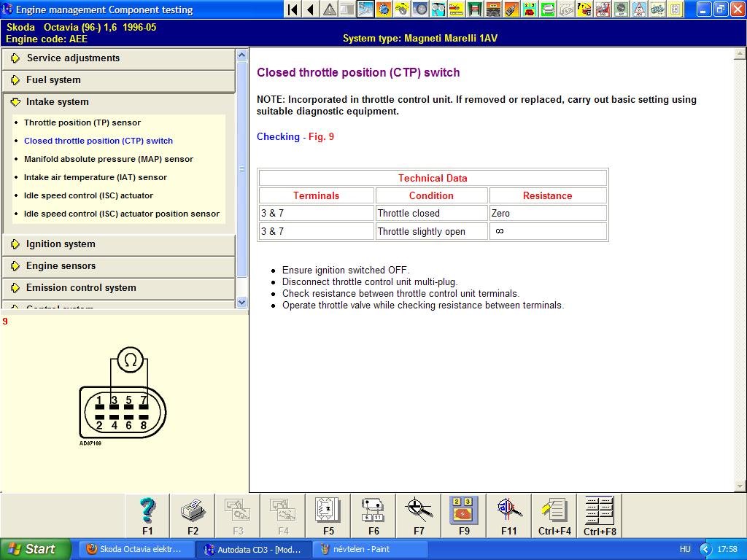
Task: Click the road-sign triangle toolbar icon
Action: [639, 9]
